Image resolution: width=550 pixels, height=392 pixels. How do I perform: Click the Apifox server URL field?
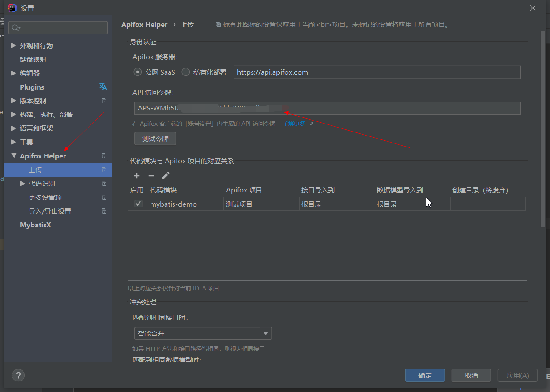[x=377, y=72]
